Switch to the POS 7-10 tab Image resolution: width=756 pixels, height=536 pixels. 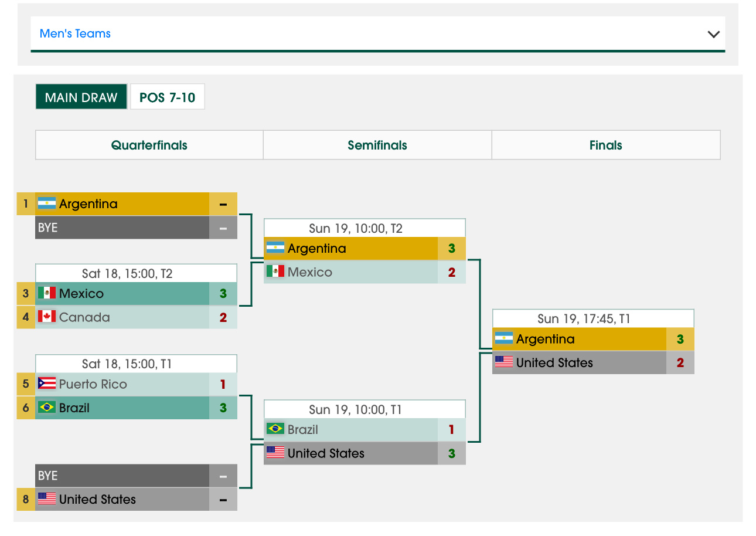(x=168, y=97)
